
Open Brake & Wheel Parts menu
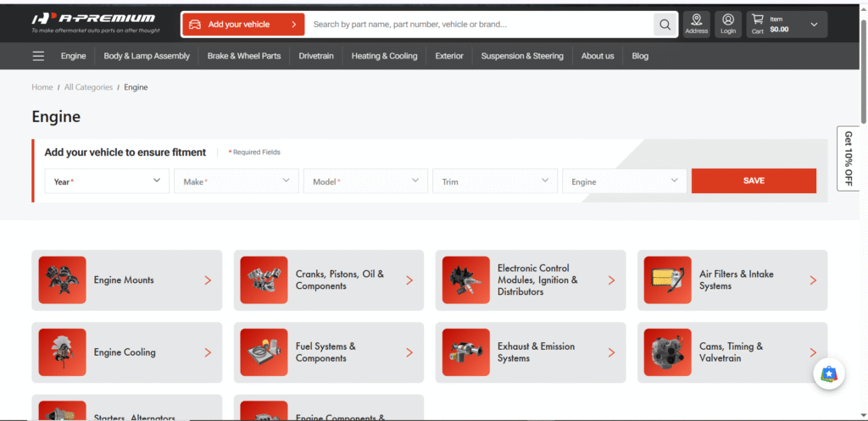244,56
